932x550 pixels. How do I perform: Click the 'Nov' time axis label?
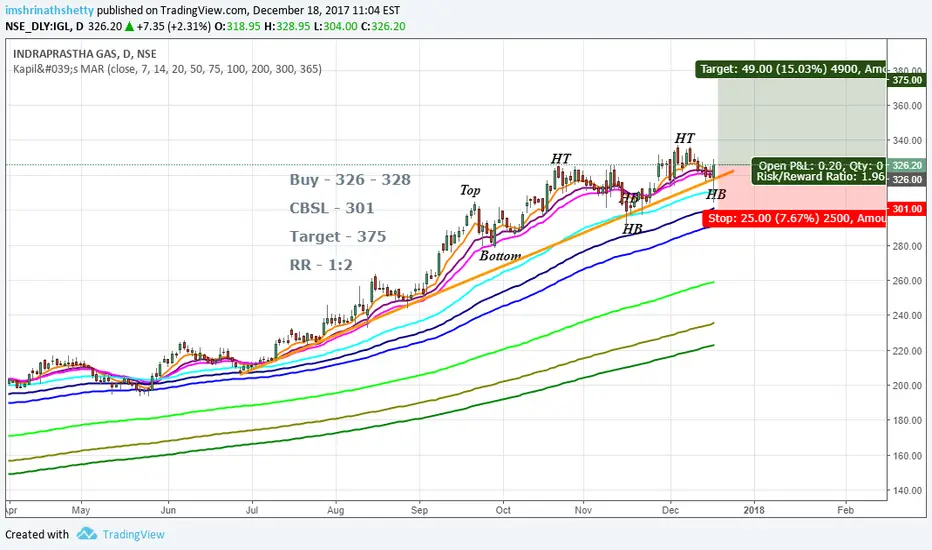(x=583, y=510)
